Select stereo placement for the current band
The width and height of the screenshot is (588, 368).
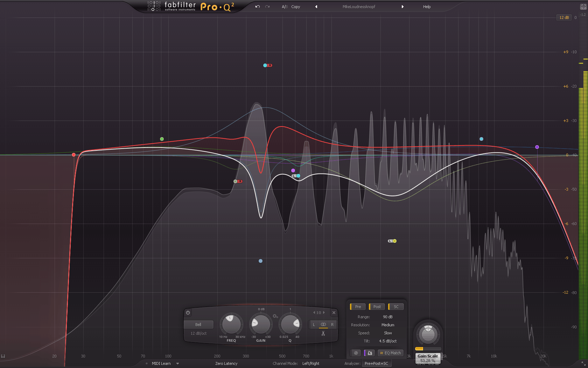tap(323, 324)
